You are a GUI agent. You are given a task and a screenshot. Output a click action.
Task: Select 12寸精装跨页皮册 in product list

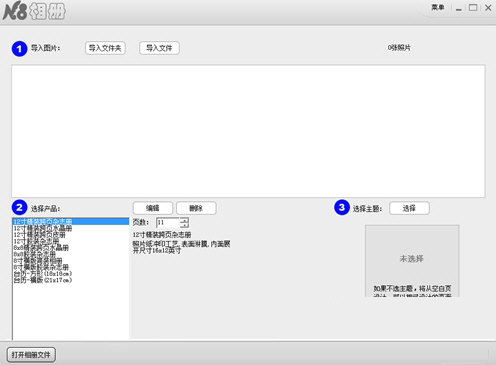coord(71,235)
